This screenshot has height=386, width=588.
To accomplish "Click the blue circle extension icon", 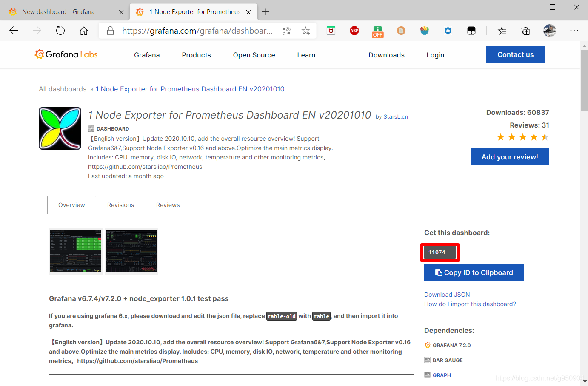I will tap(448, 31).
